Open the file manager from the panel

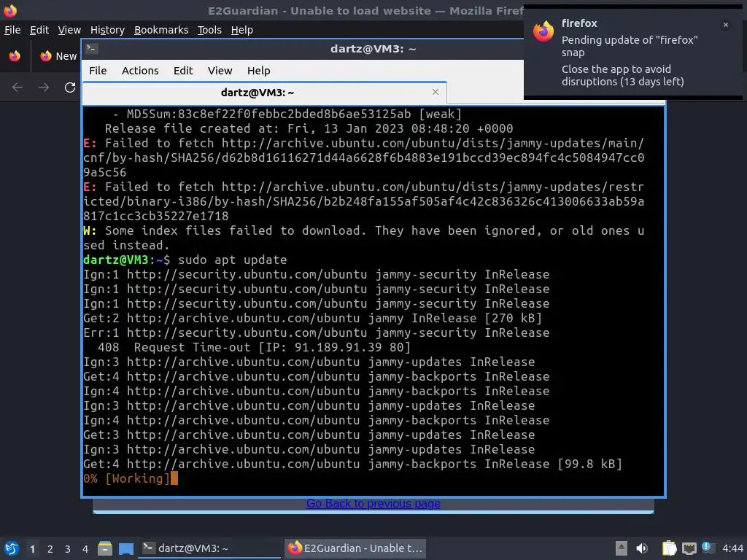pos(105,548)
